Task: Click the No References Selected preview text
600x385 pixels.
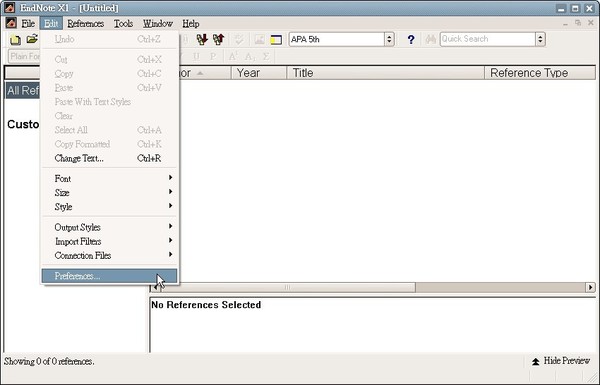Action: coord(206,305)
